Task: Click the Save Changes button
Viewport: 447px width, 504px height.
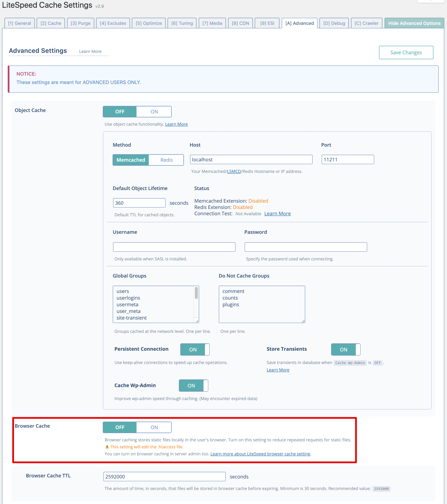Action: (x=406, y=52)
